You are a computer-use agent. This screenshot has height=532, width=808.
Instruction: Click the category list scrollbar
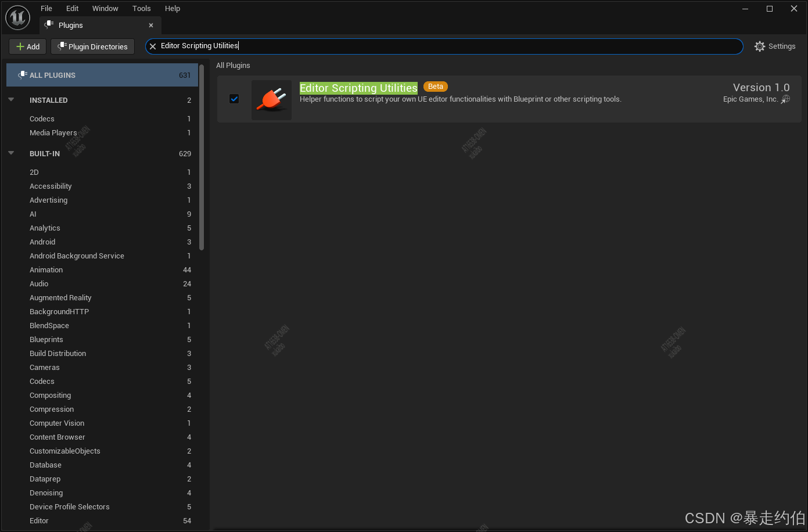click(x=202, y=157)
